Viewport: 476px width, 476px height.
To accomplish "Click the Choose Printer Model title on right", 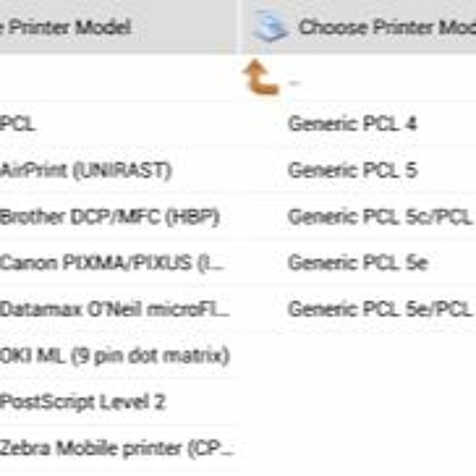I will pyautogui.click(x=387, y=28).
